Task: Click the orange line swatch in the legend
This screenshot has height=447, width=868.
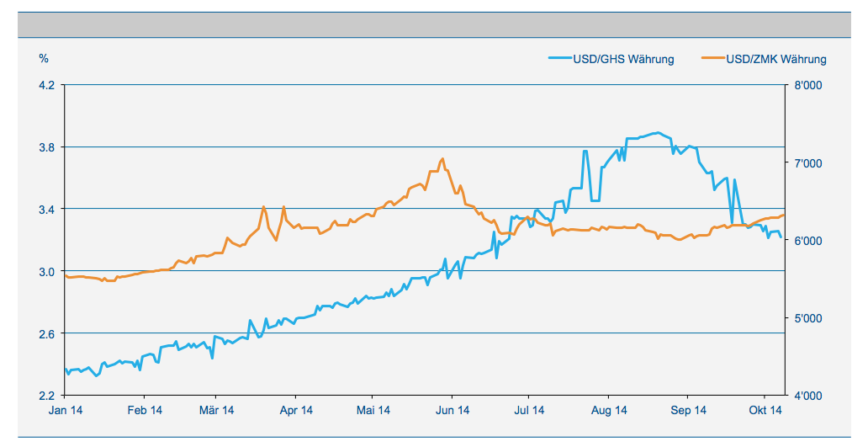Action: click(712, 59)
